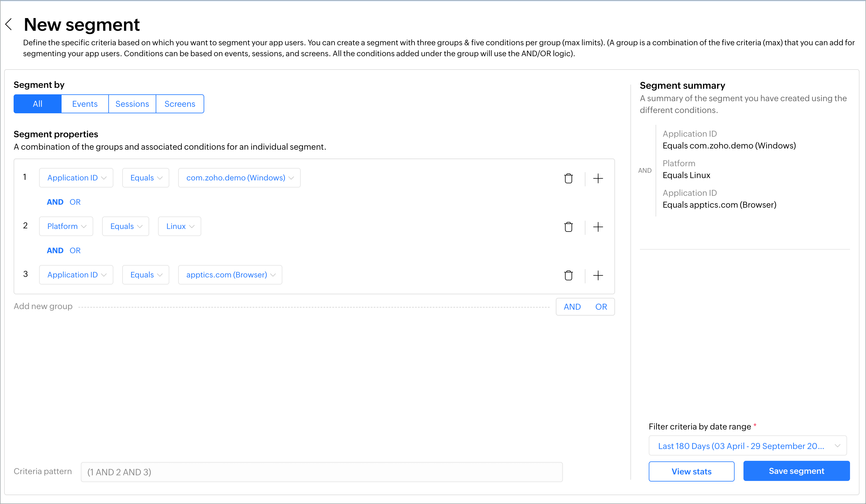The image size is (866, 504).
Task: Click the back arrow beside New segment
Action: [x=9, y=24]
